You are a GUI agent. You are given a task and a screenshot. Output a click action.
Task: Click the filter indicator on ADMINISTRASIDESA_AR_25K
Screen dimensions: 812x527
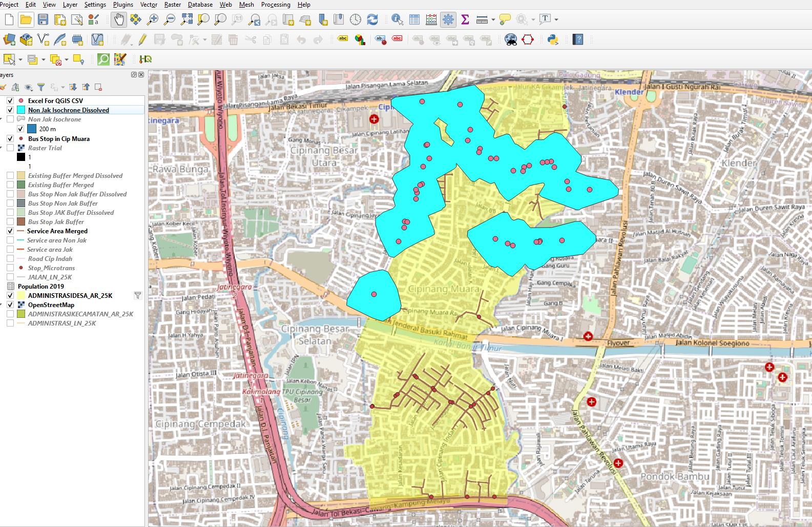pyautogui.click(x=137, y=296)
